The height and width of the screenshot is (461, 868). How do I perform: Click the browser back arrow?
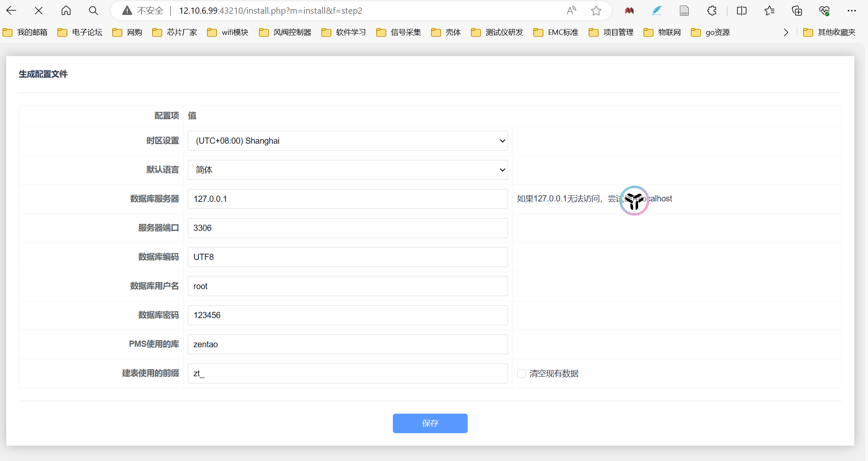(11, 11)
